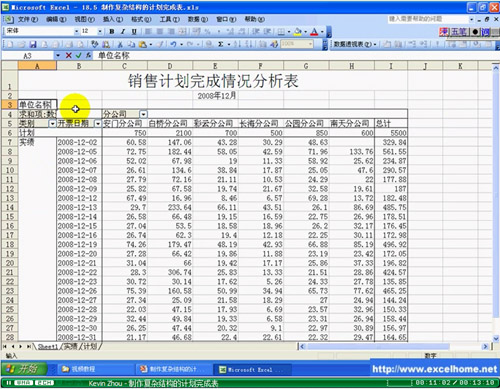The width and height of the screenshot is (500, 389).
Task: Select row header 10
Action: tap(10, 170)
